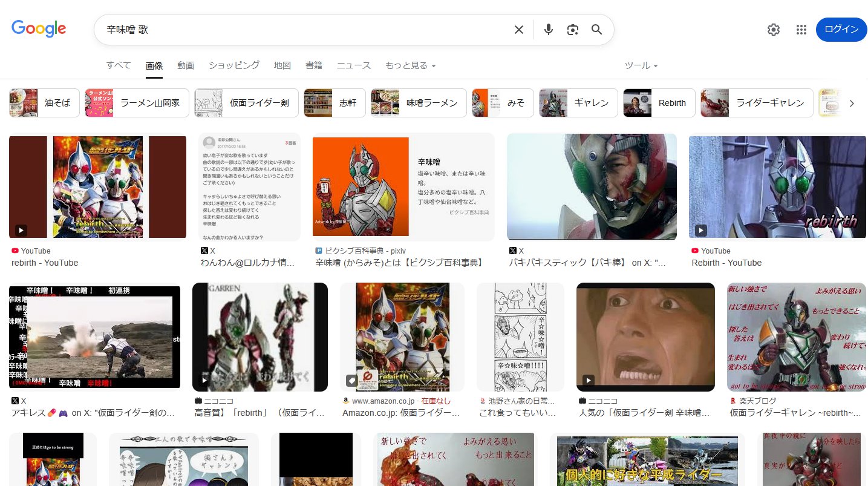The image size is (868, 486).
Task: Click 辛味噌 (からみそ)とは title link
Action: [x=400, y=263]
